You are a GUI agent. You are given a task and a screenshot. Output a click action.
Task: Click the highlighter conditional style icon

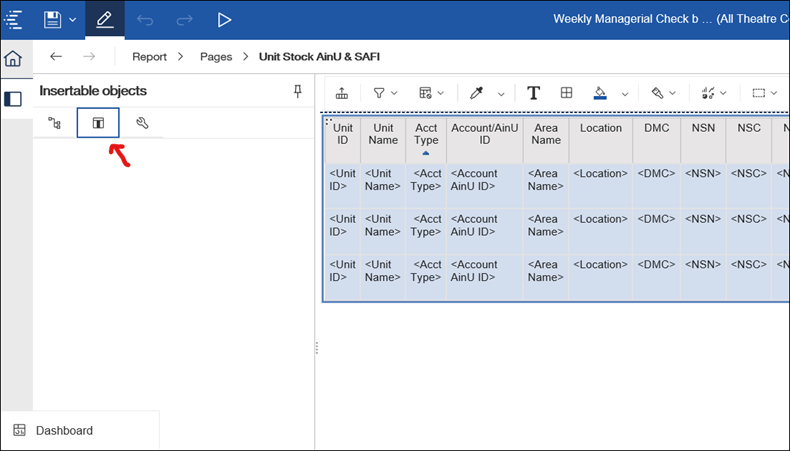[657, 93]
